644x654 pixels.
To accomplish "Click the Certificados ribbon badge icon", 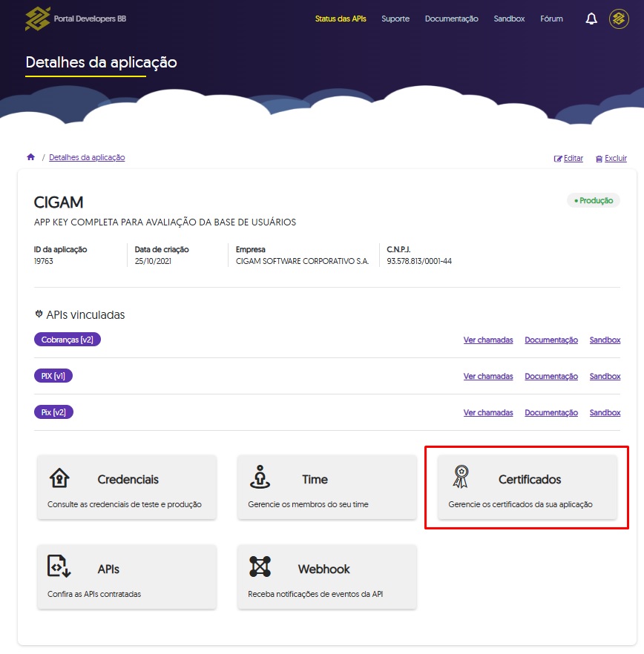I will pos(461,478).
